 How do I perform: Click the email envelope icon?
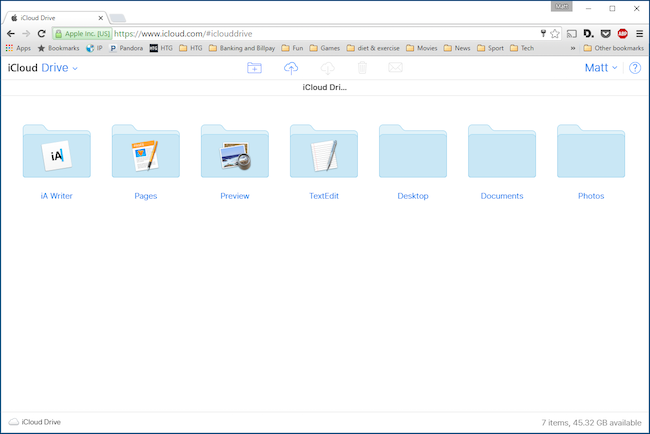point(395,67)
